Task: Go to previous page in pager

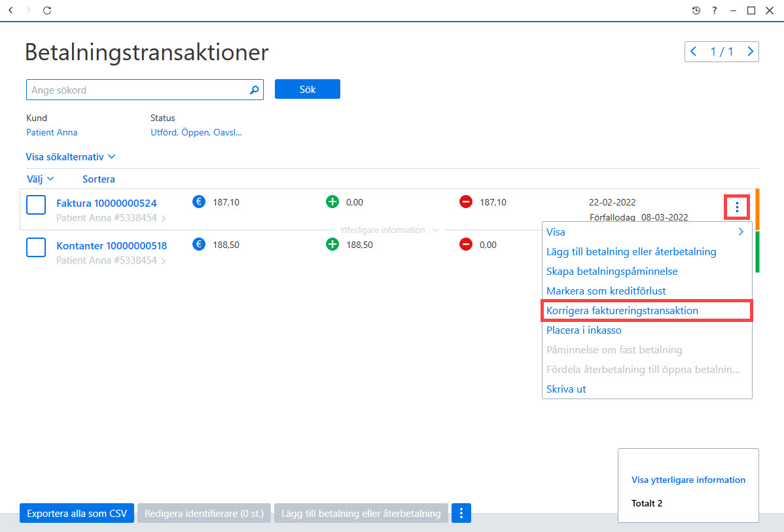Action: click(694, 52)
